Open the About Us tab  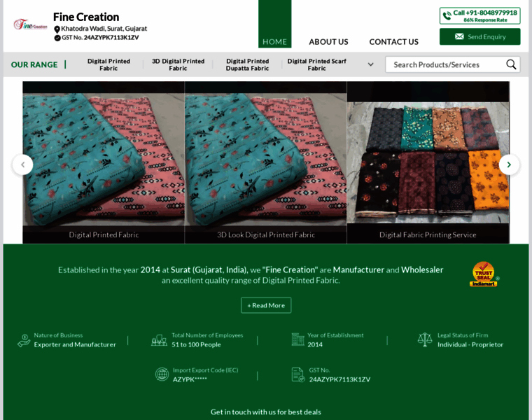coord(328,42)
